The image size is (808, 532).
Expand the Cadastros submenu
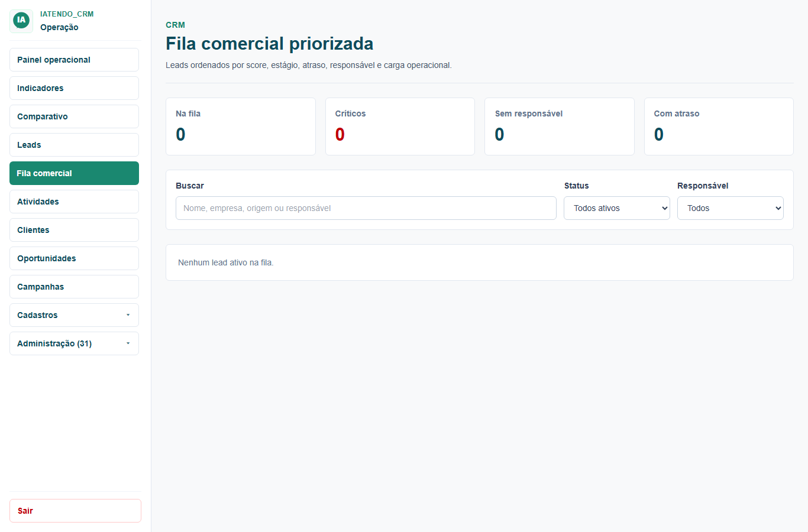click(x=74, y=315)
